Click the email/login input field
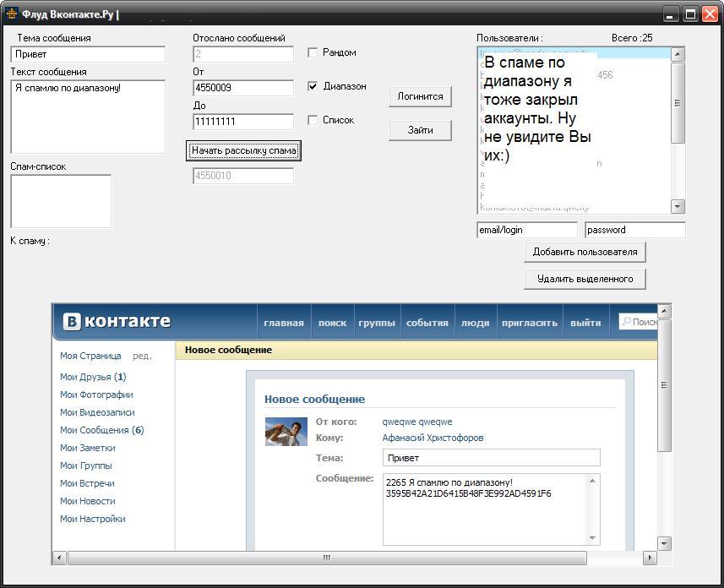Screen dimensions: 724x588 click(527, 230)
